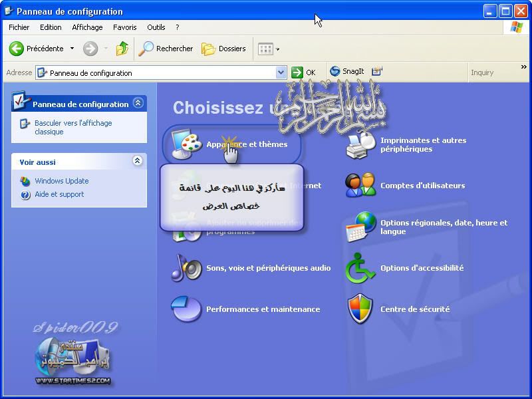The image size is (532, 399).
Task: Expand the address bar dropdown list
Action: tap(281, 72)
